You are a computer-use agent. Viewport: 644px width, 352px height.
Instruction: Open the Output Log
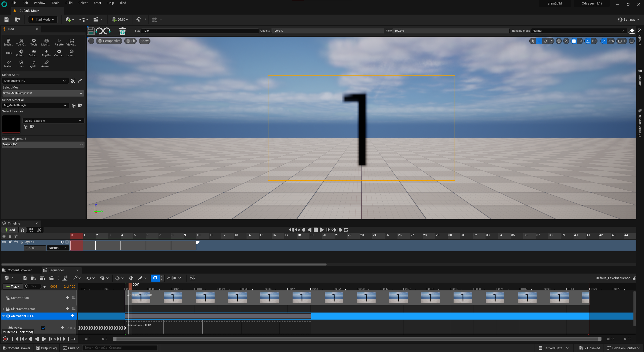coord(46,348)
